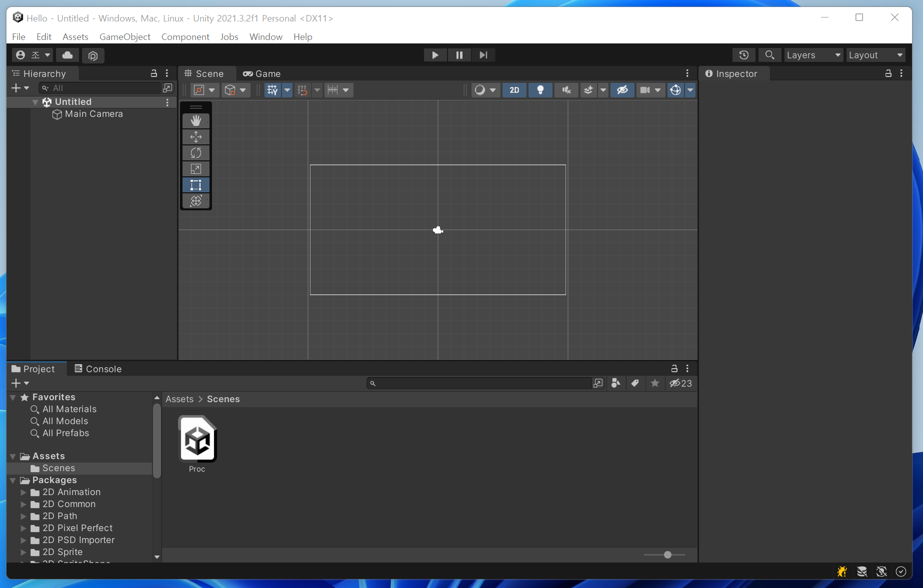This screenshot has width=923, height=588.
Task: Open draw mode dropdown
Action: (x=485, y=90)
